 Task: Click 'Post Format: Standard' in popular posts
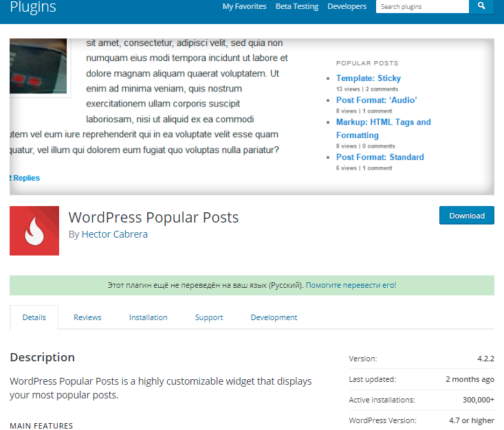pos(380,157)
